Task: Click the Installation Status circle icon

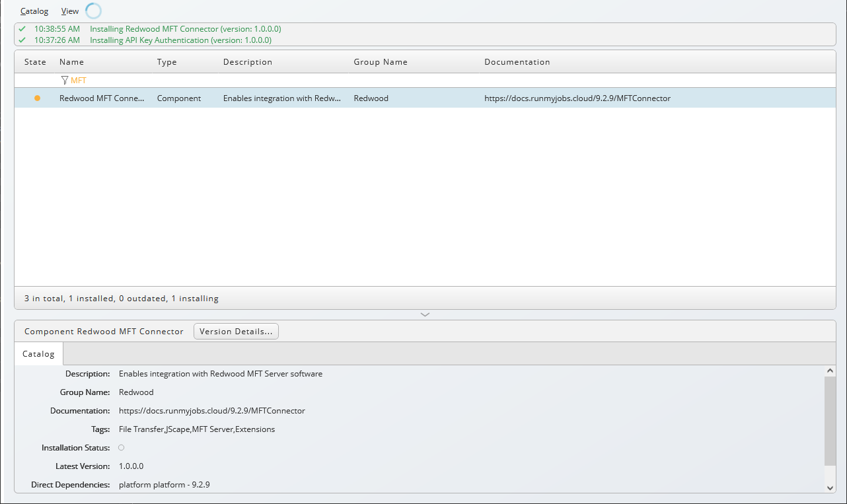Action: 122,448
